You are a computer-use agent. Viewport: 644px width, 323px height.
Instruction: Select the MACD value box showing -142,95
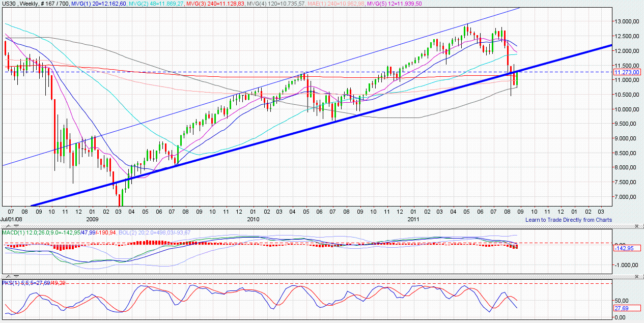626,249
